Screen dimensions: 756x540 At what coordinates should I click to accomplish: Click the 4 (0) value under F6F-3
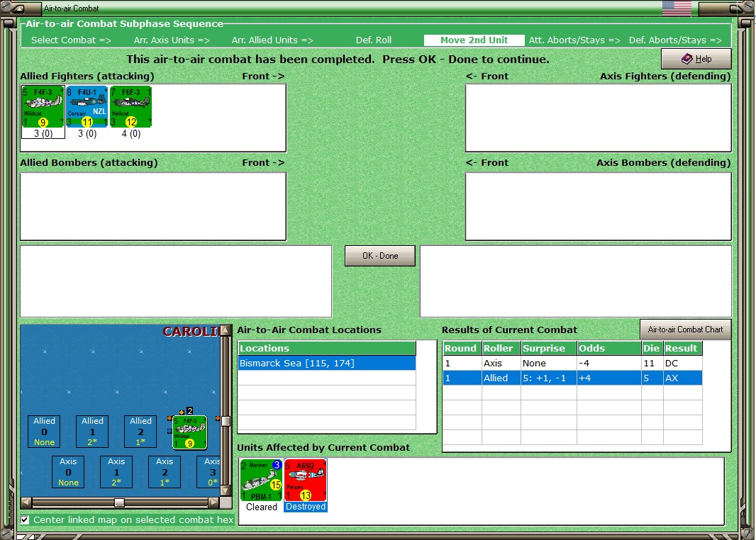(130, 133)
